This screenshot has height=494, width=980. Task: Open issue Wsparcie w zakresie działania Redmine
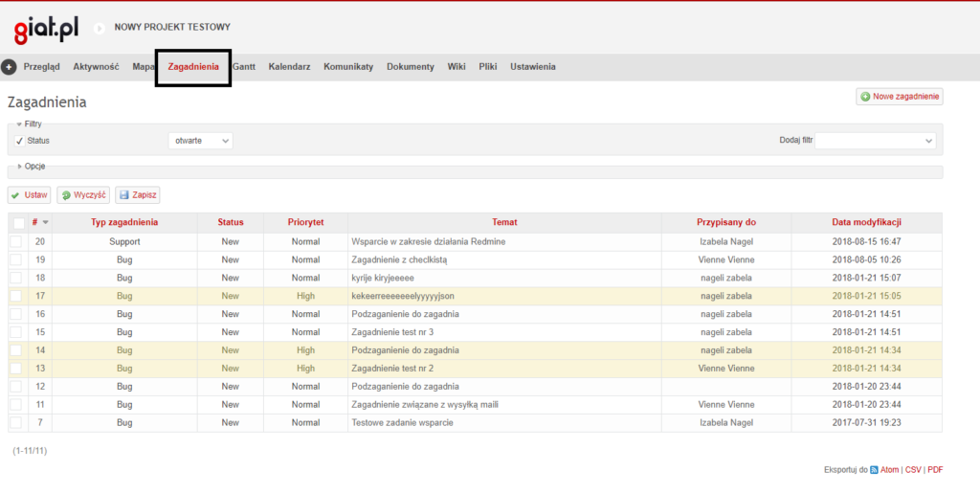428,241
